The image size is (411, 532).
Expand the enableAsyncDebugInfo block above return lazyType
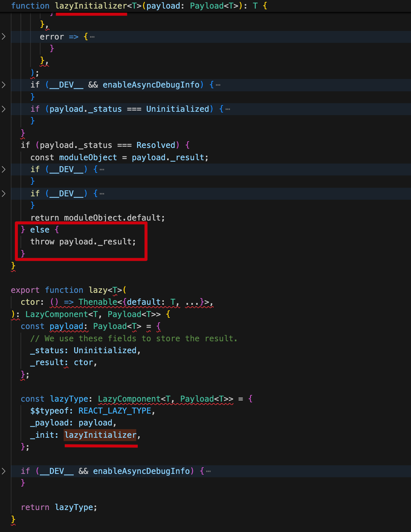(x=4, y=471)
